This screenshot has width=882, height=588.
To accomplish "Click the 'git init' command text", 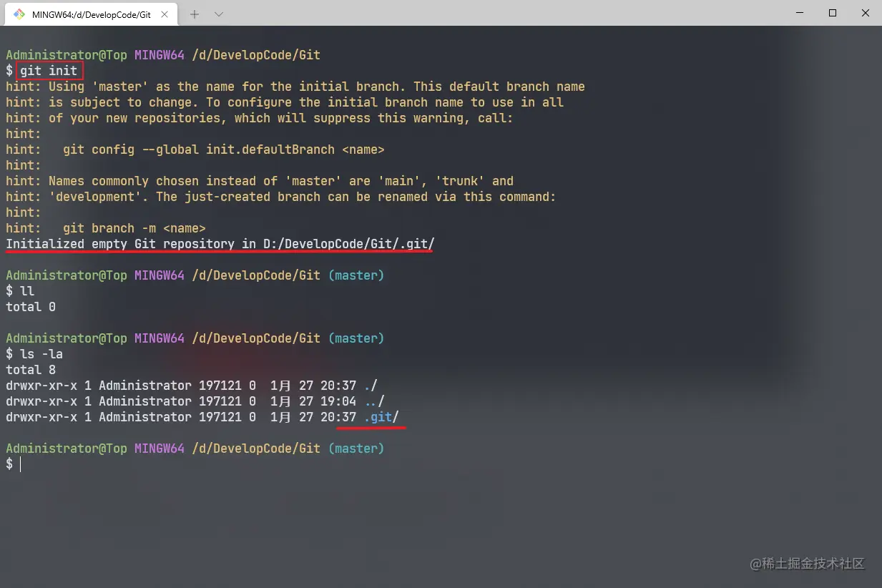I will coord(49,71).
